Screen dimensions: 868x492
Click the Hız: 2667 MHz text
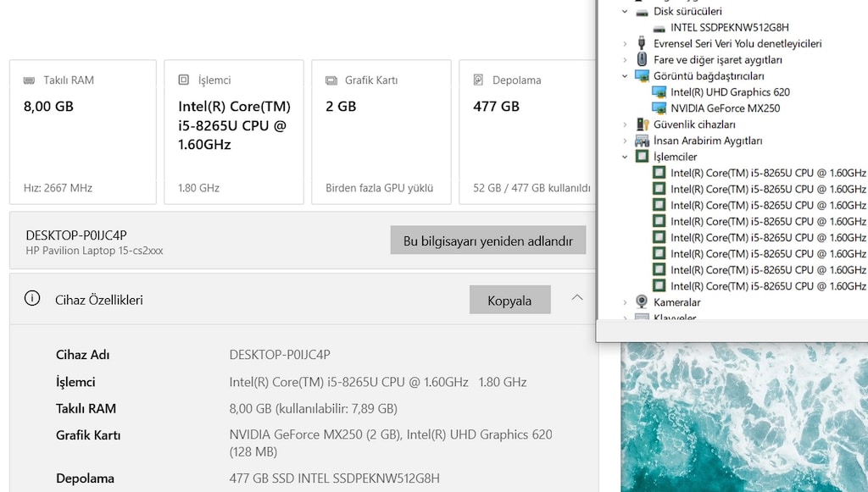(x=58, y=188)
